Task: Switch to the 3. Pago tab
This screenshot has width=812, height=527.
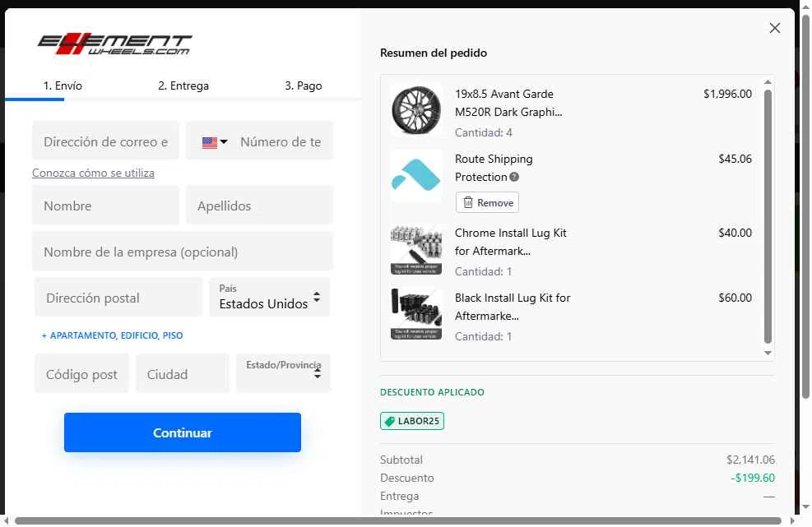Action: pos(304,86)
